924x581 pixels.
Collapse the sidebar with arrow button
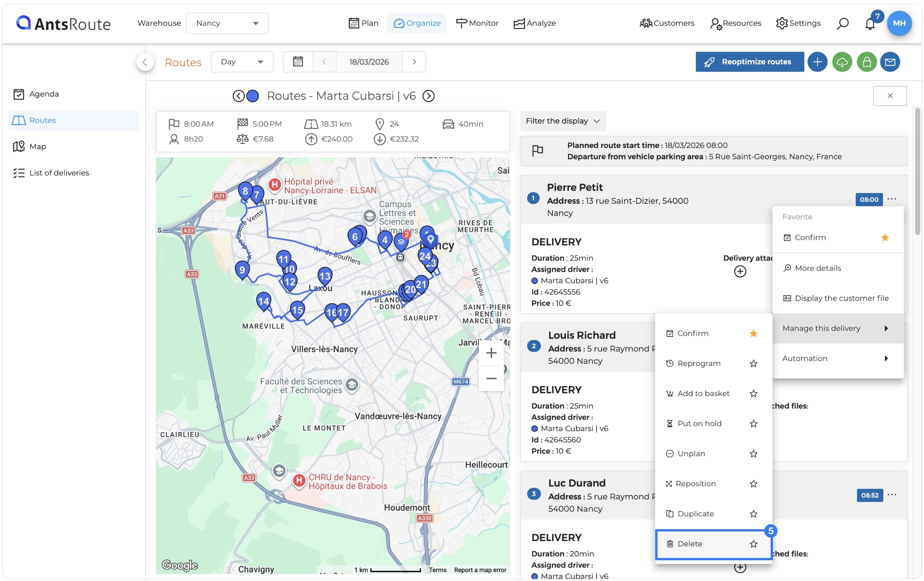click(145, 62)
